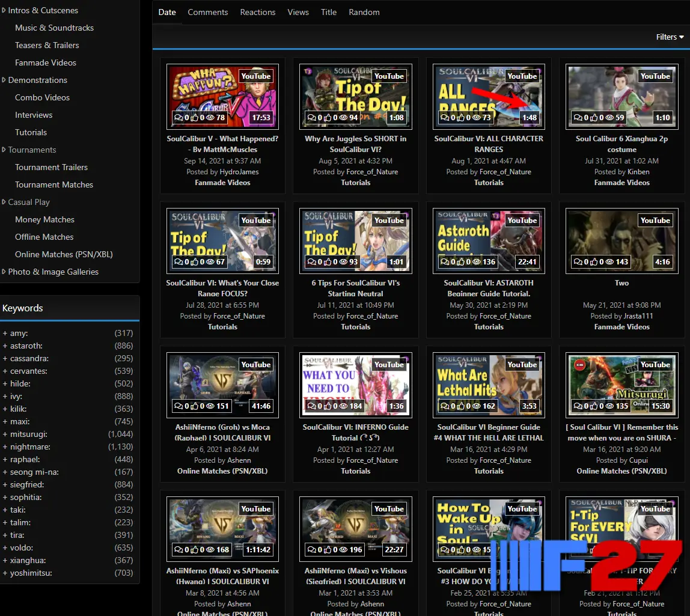Click comments icon on Groh vs Moca thumbnail
690x616 pixels.
(179, 406)
